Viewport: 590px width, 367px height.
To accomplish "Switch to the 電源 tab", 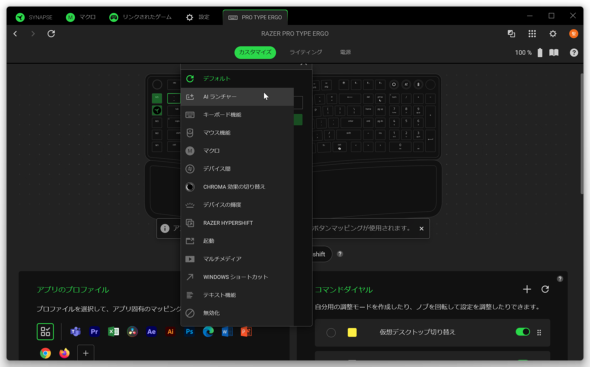I will (345, 52).
